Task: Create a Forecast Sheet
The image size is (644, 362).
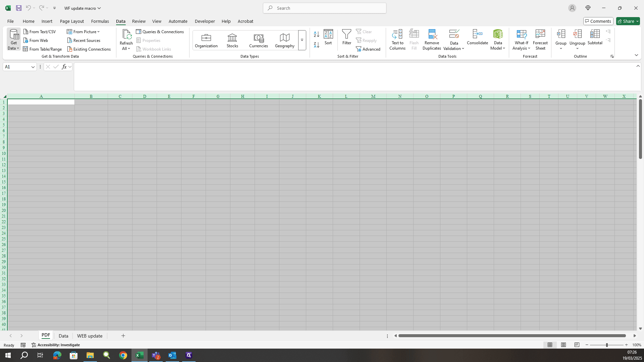Action: pyautogui.click(x=540, y=40)
